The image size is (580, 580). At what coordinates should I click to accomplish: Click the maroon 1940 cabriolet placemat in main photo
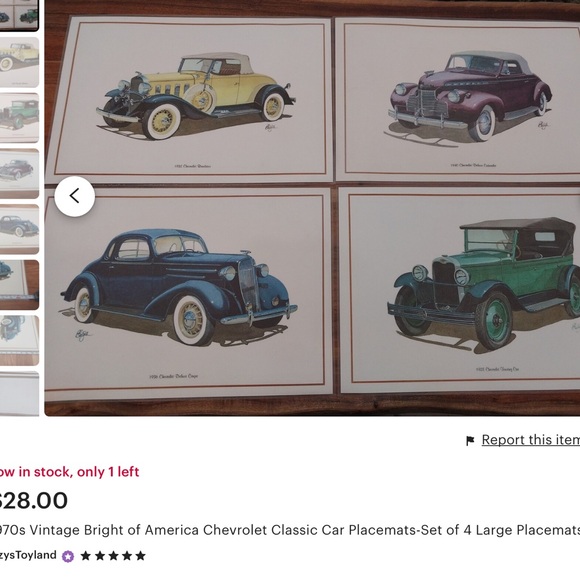(458, 99)
